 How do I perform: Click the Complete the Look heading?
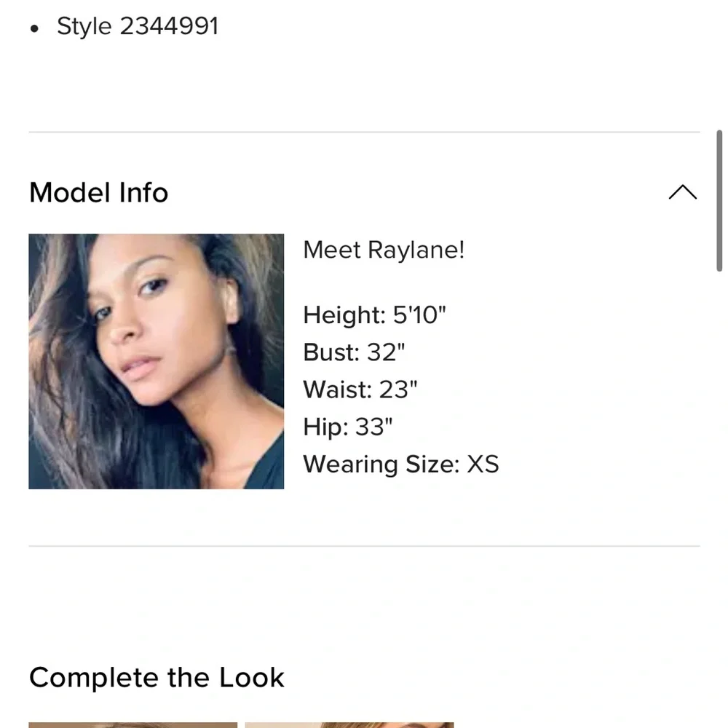click(x=157, y=678)
